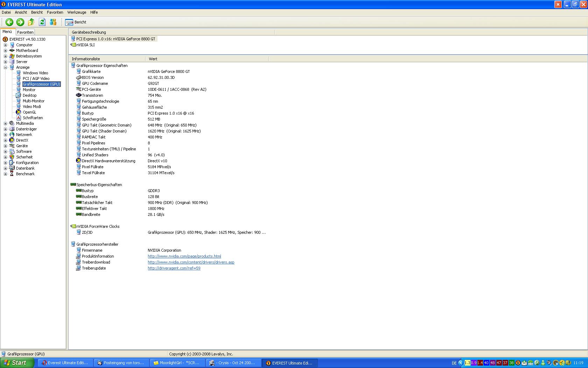Expand the Server tree node
588x368 pixels.
coord(5,62)
